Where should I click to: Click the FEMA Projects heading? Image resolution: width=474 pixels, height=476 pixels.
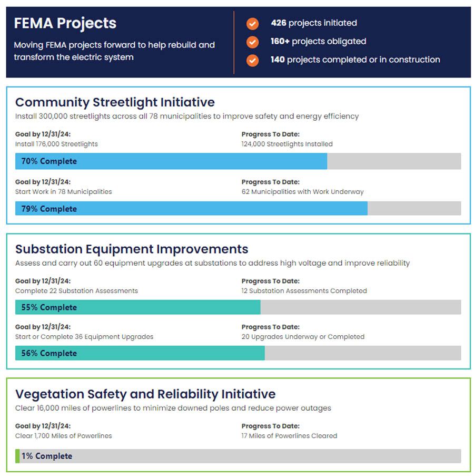pos(65,24)
